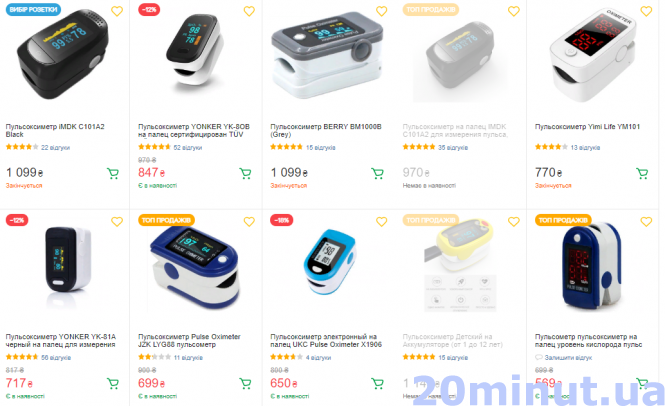665x406 pixels.
Task: Add Yimi Life YM101 to cart
Action: [642, 173]
